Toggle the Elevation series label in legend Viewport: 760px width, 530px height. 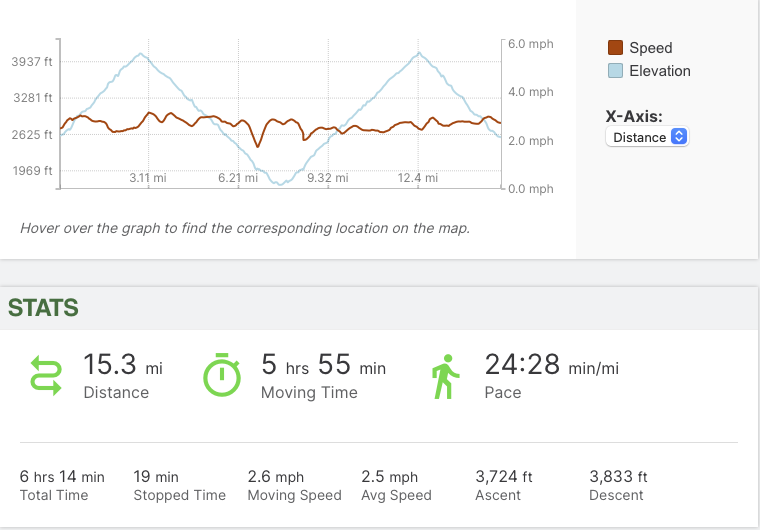[x=659, y=71]
